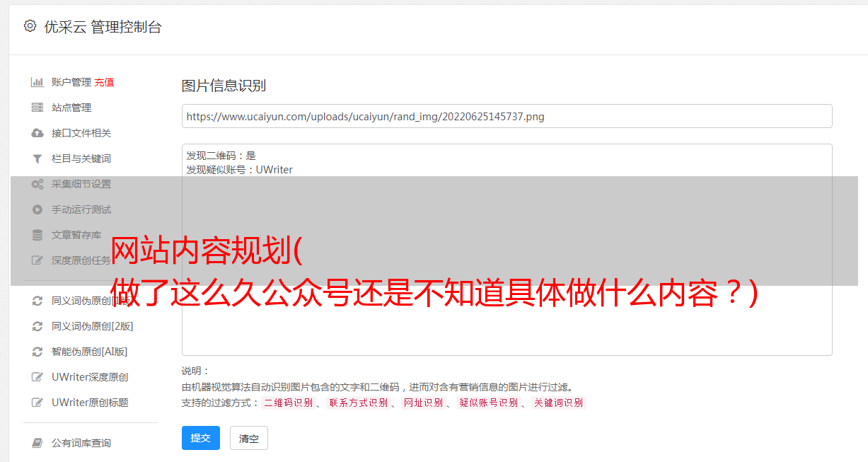Click refresh icon next to 同义词伪原创[2版]

(x=37, y=326)
